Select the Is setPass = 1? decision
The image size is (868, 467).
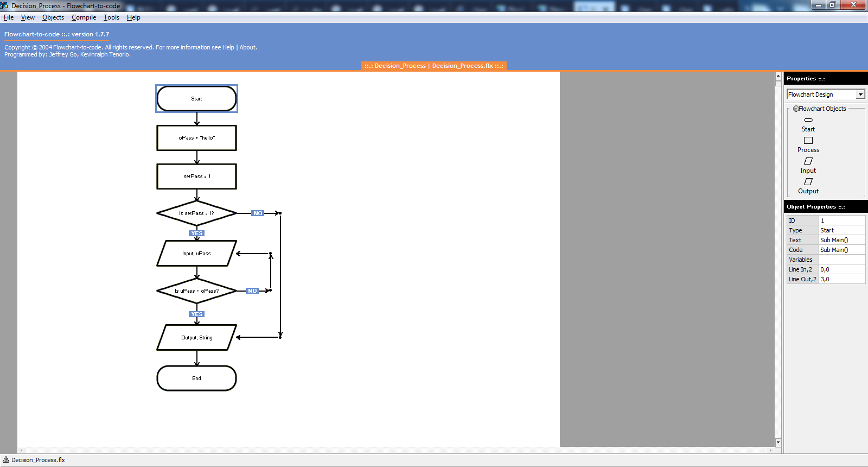tap(196, 213)
